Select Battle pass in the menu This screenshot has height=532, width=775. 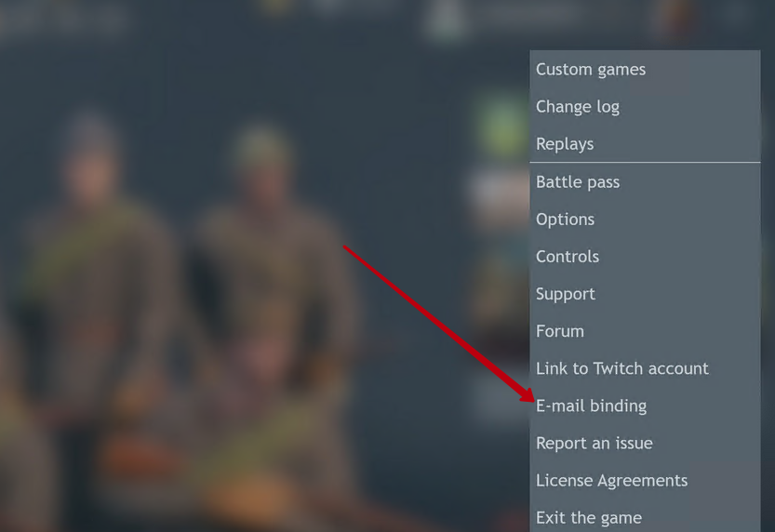pyautogui.click(x=645, y=181)
